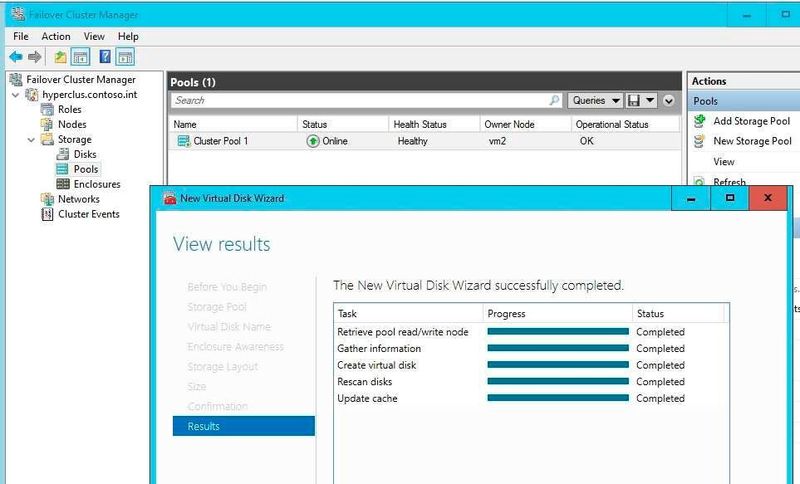This screenshot has height=484, width=800.
Task: Toggle the Show/Hide Console Tree icon
Action: [80, 57]
